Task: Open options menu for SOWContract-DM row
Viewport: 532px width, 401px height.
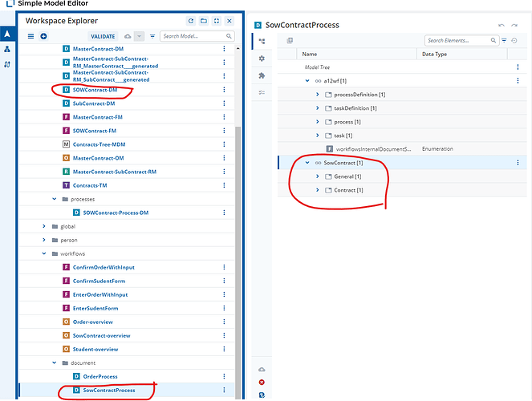Action: 224,90
